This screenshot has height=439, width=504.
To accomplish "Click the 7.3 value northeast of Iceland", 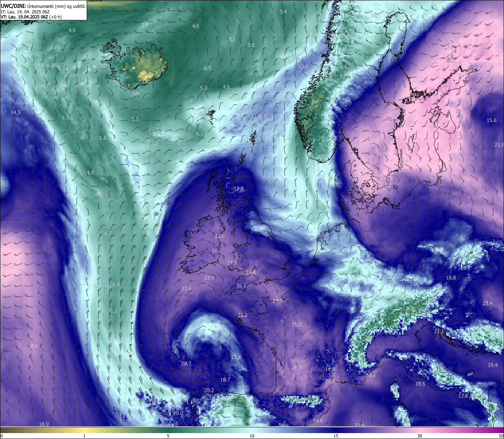I will click(232, 40).
